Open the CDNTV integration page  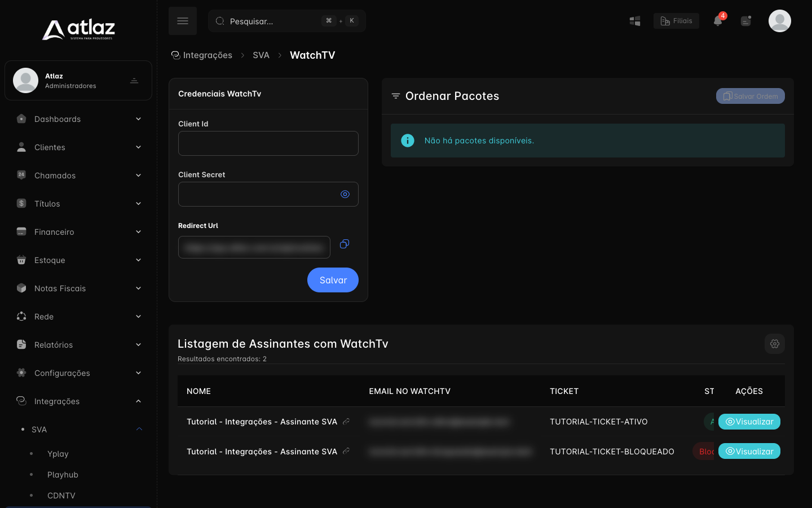click(x=61, y=496)
